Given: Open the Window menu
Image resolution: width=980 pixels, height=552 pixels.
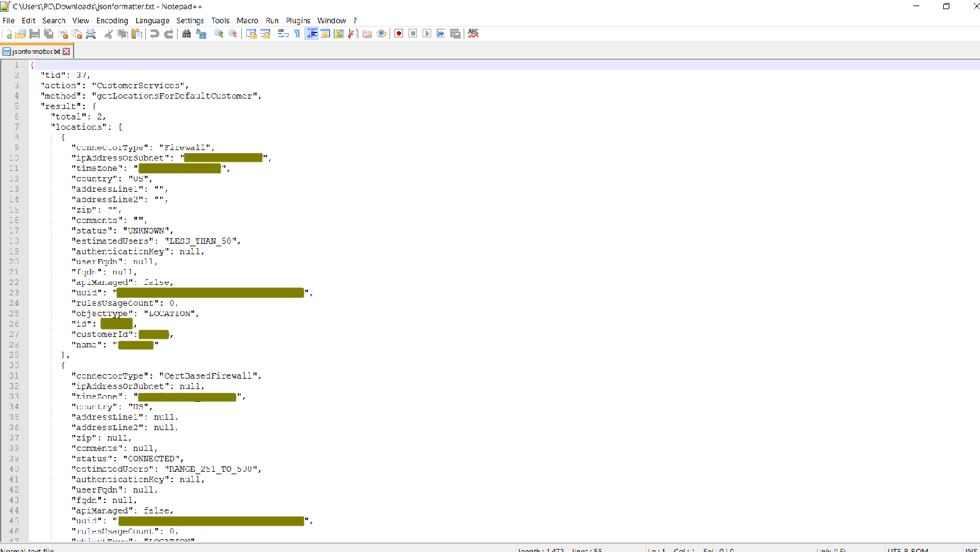Looking at the screenshot, I should (x=332, y=21).
